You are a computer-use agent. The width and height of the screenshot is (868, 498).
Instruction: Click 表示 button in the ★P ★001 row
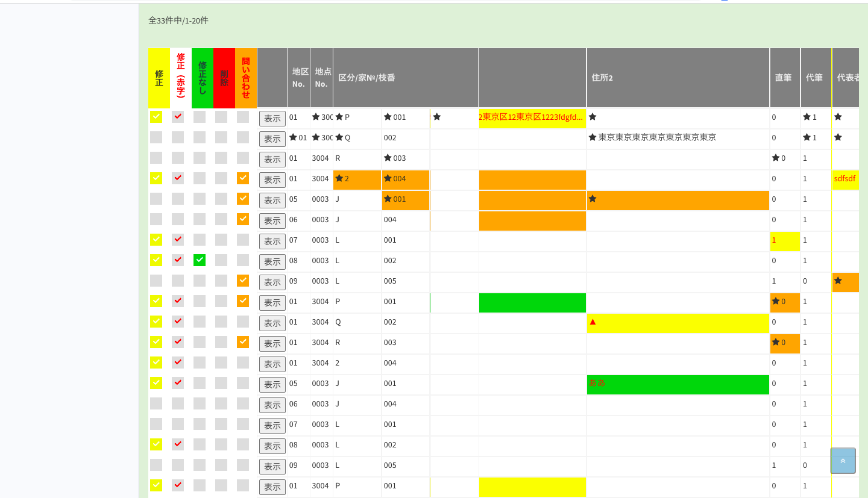click(272, 119)
